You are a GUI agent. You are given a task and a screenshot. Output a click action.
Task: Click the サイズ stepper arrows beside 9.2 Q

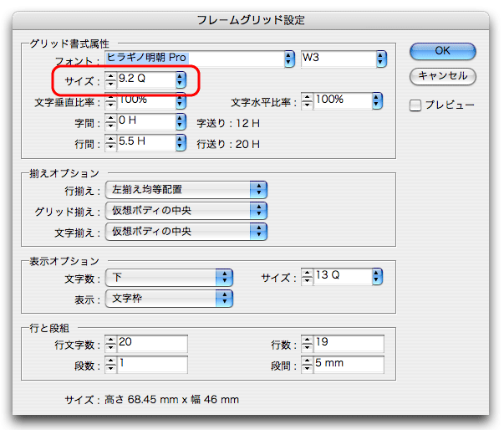110,81
